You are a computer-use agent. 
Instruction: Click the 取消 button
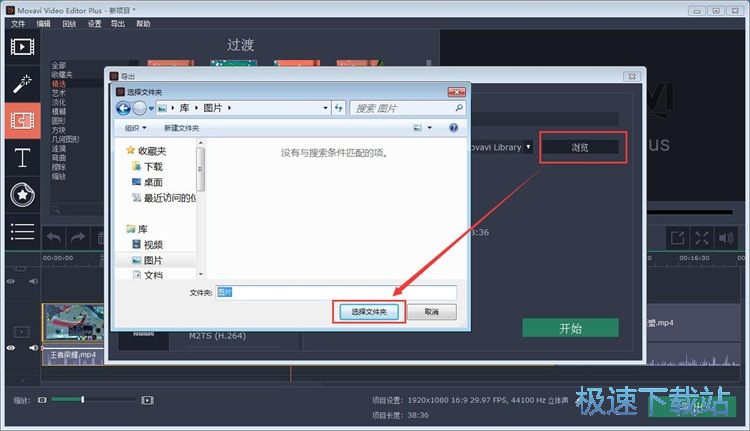pos(432,312)
